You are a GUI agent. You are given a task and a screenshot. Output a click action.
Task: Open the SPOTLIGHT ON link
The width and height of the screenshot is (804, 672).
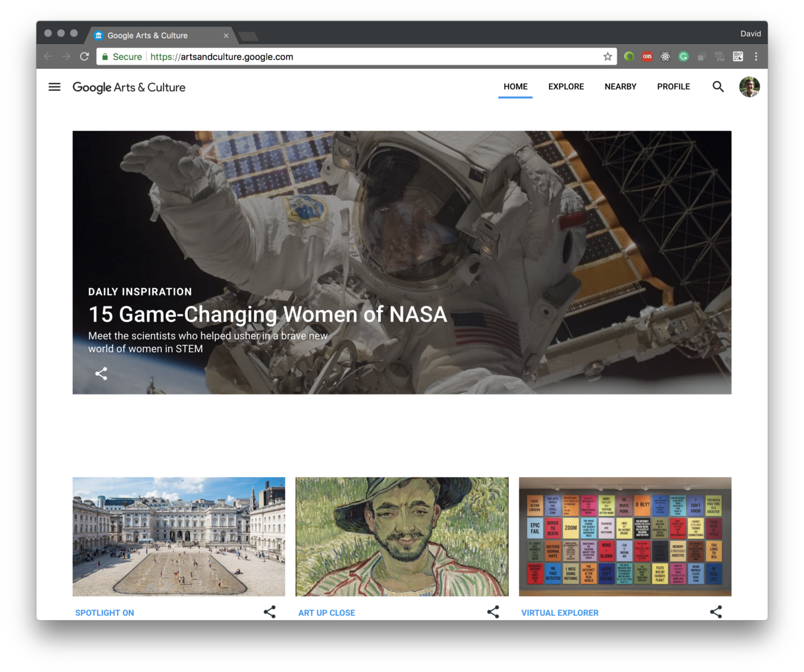(x=105, y=613)
